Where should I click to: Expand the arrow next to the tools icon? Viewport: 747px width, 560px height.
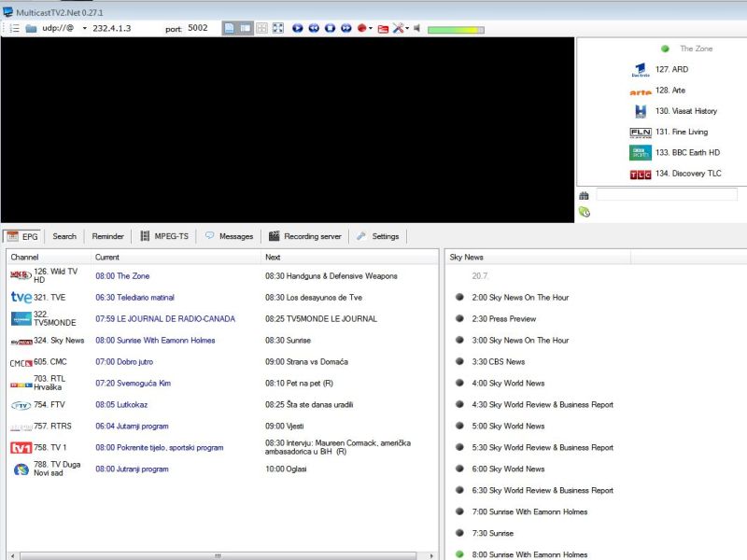(407, 28)
